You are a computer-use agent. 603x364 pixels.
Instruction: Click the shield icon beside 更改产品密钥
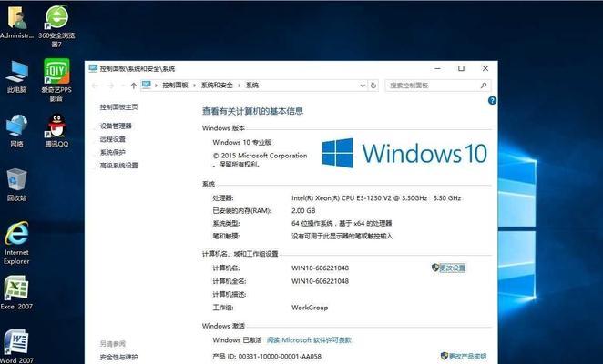pyautogui.click(x=445, y=356)
